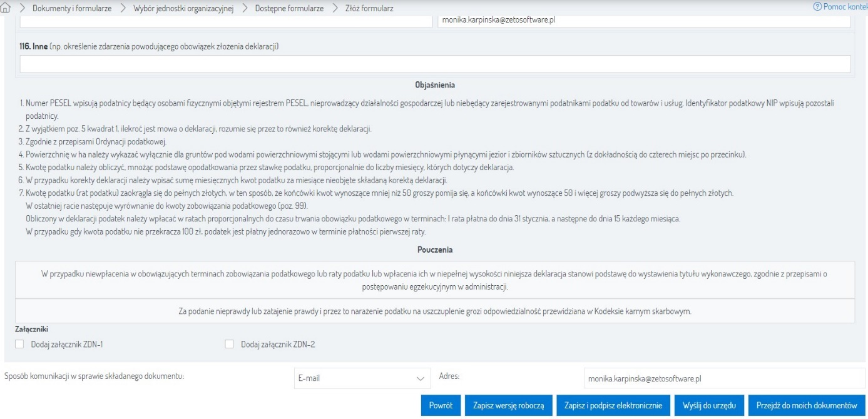868x419 pixels.
Task: Click the E-mail value in the communication combo box
Action: coord(350,378)
